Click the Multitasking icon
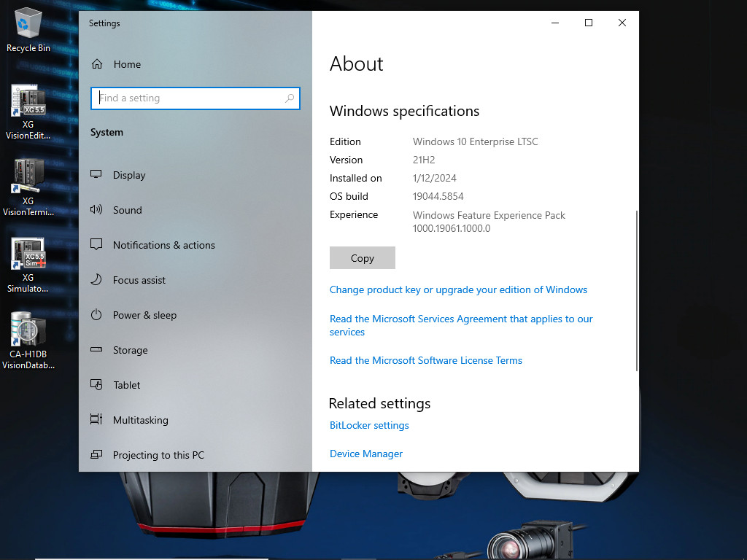The height and width of the screenshot is (560, 747). click(96, 419)
